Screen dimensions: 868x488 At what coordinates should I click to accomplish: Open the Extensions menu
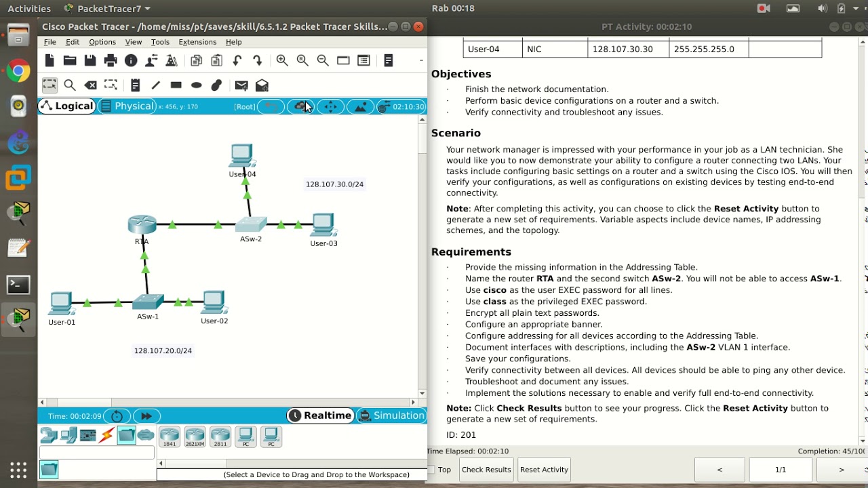pos(197,42)
